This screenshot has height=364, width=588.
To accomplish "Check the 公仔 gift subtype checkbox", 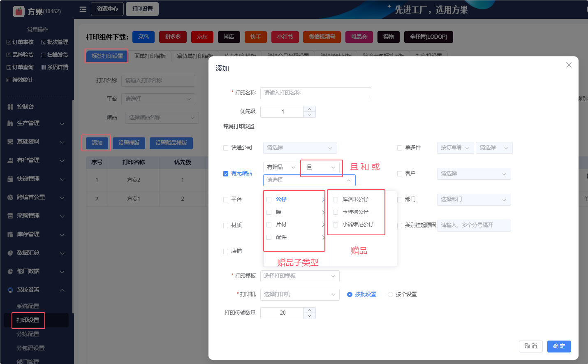I will [x=269, y=199].
